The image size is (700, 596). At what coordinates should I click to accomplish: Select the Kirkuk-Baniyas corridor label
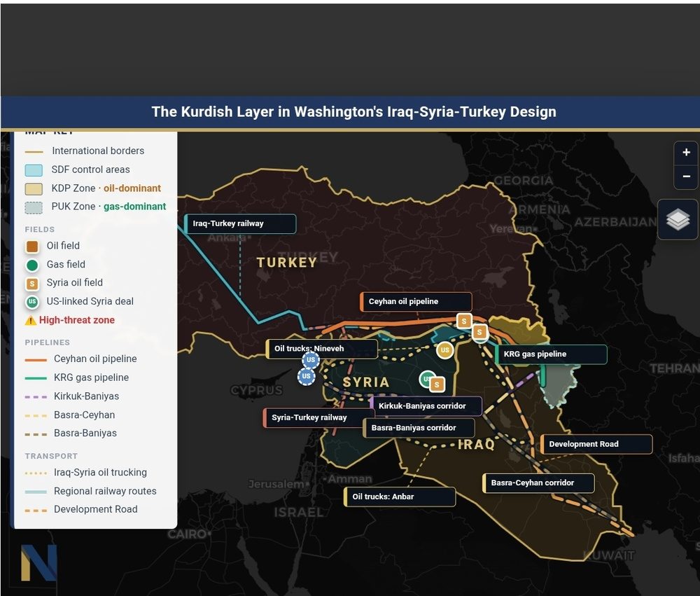(x=426, y=406)
